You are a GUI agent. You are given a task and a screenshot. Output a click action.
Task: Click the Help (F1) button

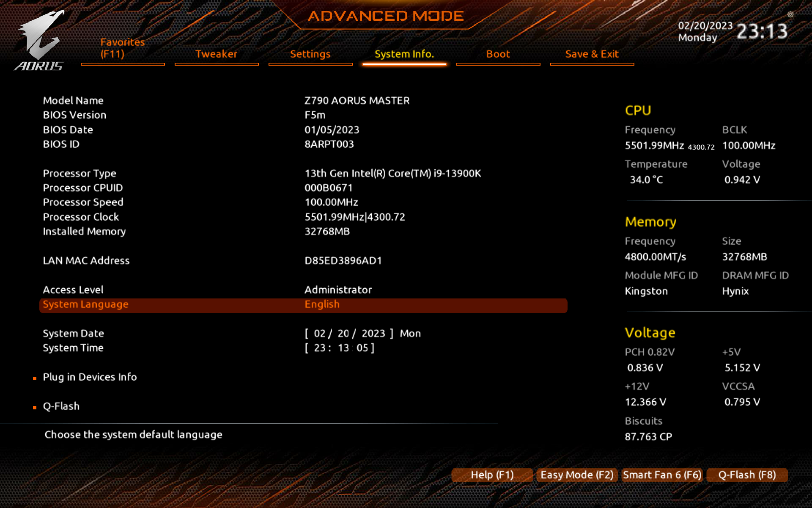pos(492,475)
